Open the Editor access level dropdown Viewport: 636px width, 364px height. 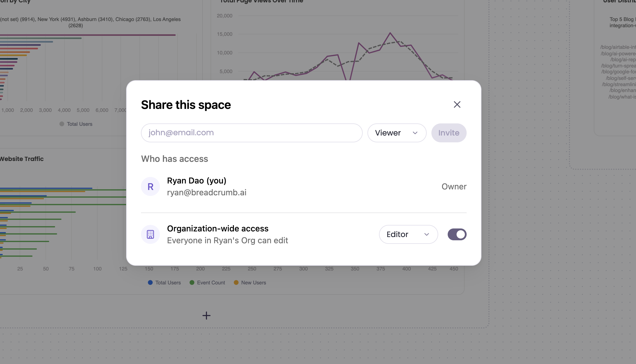coord(408,234)
